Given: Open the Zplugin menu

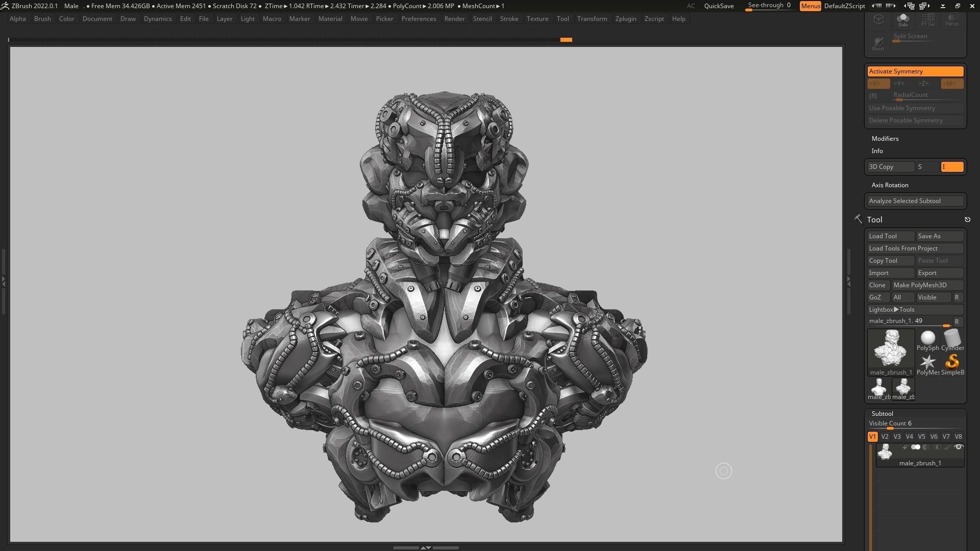Looking at the screenshot, I should click(625, 19).
